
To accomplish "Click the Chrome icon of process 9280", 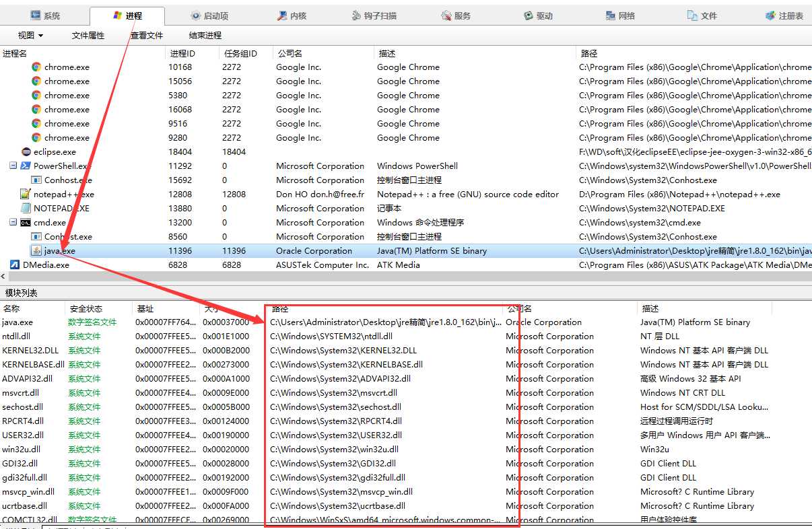I will (x=36, y=138).
